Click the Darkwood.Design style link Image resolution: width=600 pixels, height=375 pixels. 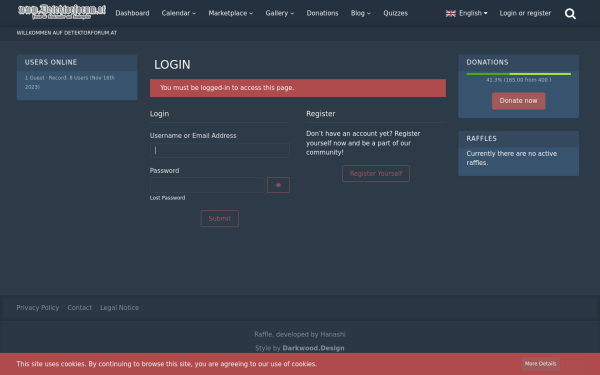coord(313,348)
